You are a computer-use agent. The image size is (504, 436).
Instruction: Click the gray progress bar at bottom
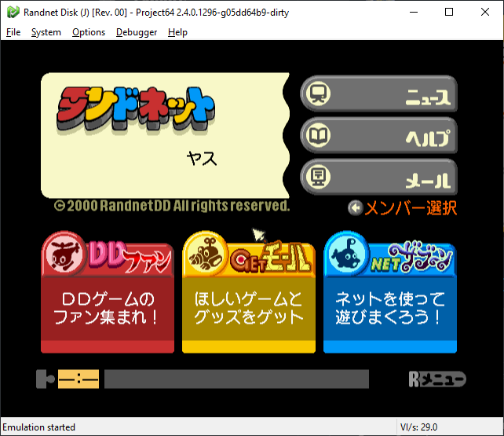coord(236,379)
